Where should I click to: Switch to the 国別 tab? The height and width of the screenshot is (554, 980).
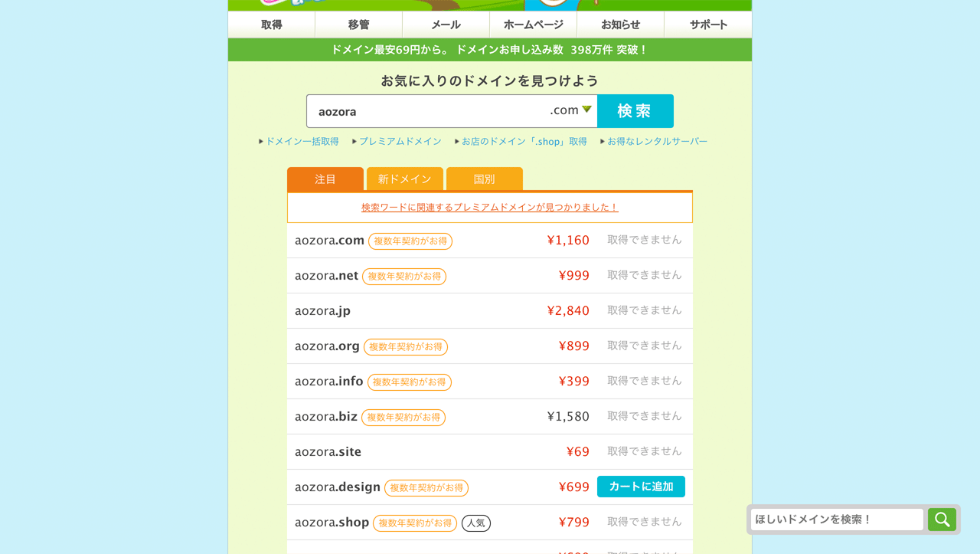[x=485, y=179]
